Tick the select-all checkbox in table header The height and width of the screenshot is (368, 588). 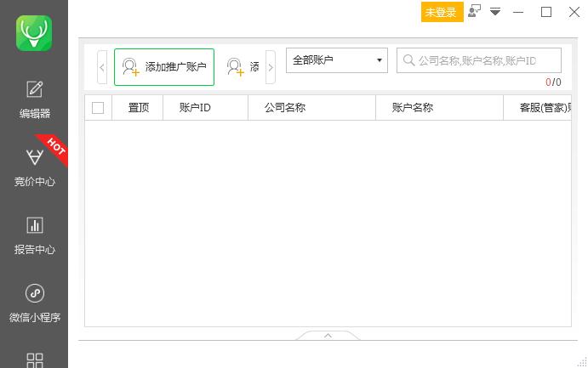pyautogui.click(x=98, y=108)
